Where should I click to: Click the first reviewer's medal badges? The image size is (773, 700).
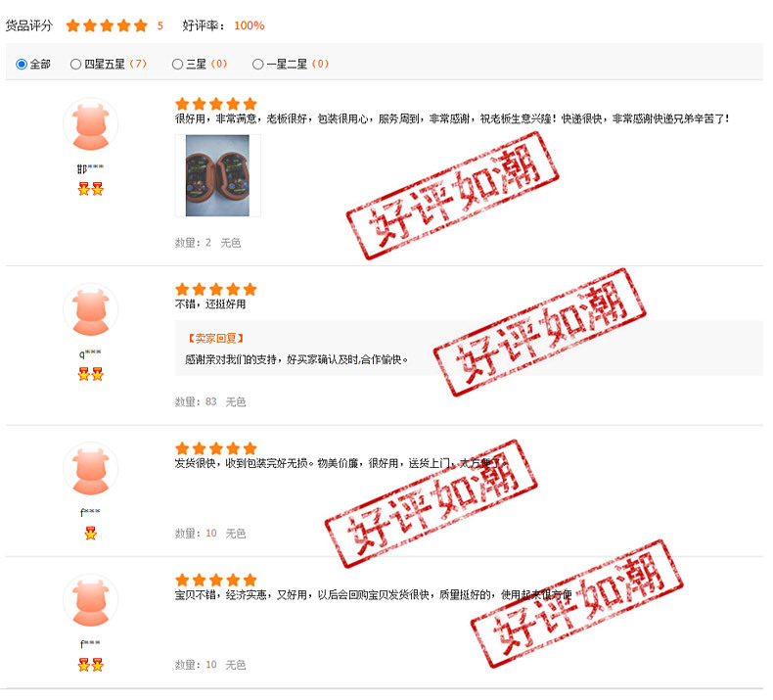[91, 189]
